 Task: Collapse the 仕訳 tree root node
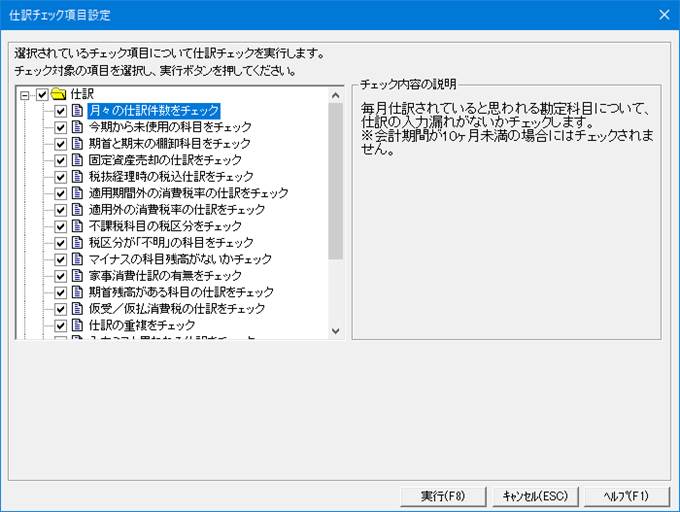click(x=25, y=95)
